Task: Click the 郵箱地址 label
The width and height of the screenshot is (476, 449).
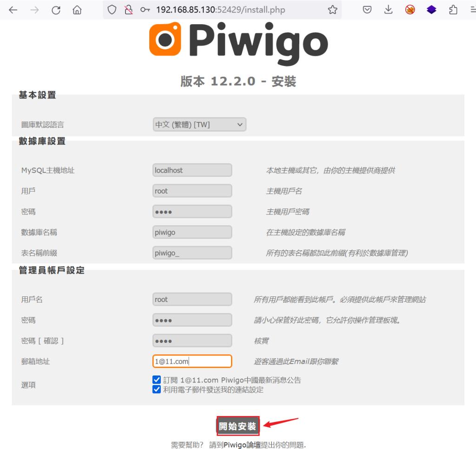Action: click(x=35, y=362)
